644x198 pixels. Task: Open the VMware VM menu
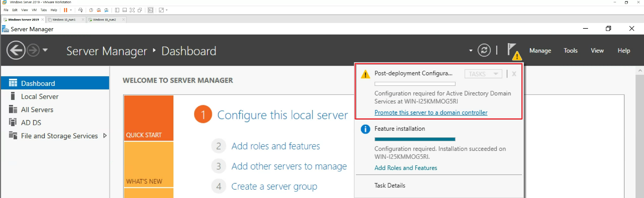click(34, 10)
